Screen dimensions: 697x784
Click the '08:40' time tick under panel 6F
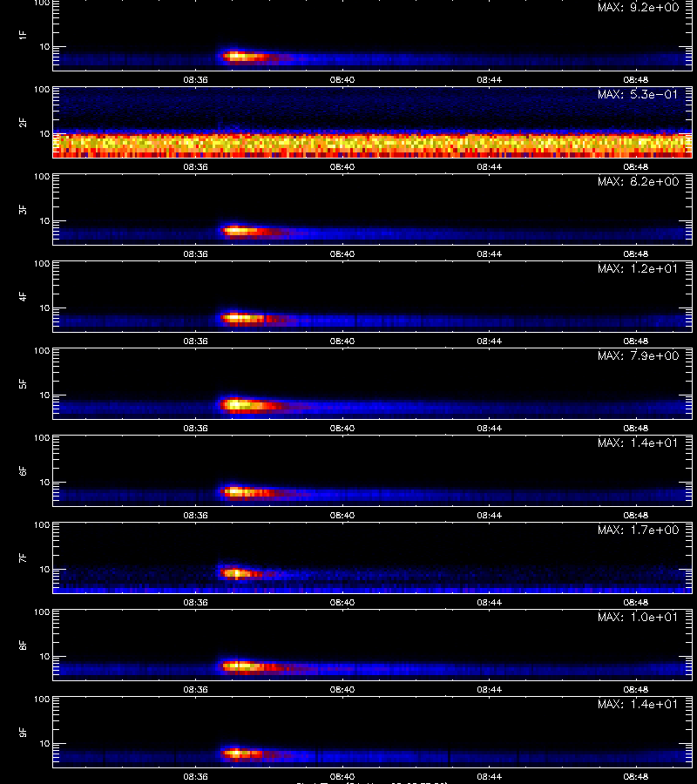342,515
